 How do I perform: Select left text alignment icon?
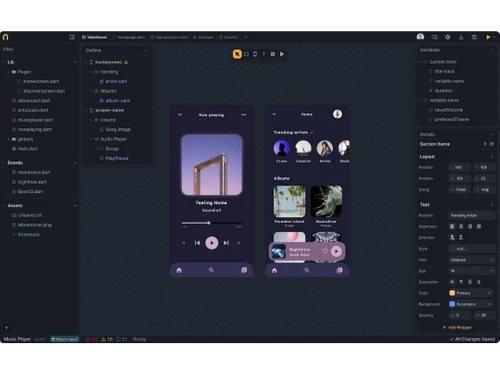coord(452,226)
